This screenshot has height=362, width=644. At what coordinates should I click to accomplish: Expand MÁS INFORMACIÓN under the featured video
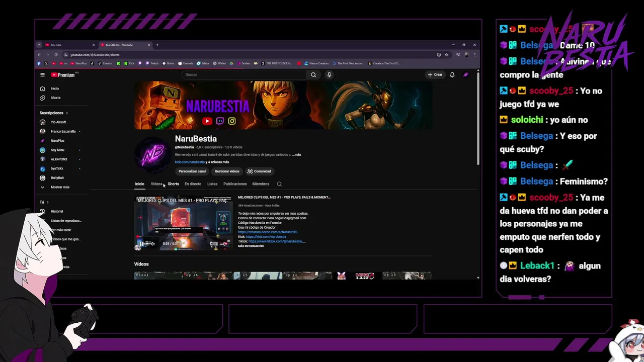[251, 246]
